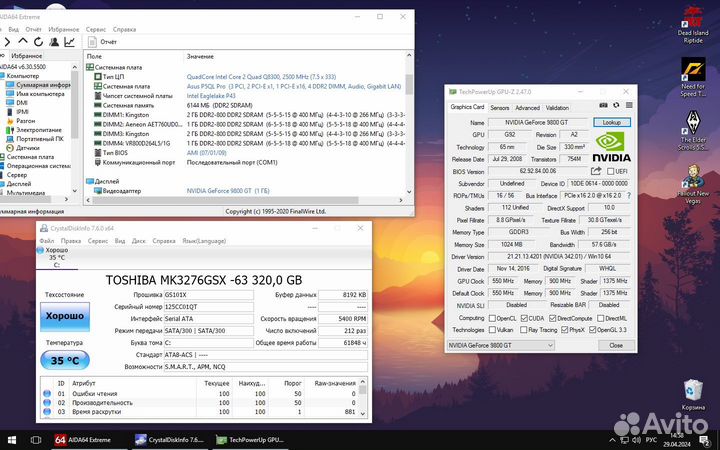Image resolution: width=720 pixels, height=450 pixels.
Task: Click NVIDIA GeForce 9800 GT link in AIDA64
Action: click(228, 191)
